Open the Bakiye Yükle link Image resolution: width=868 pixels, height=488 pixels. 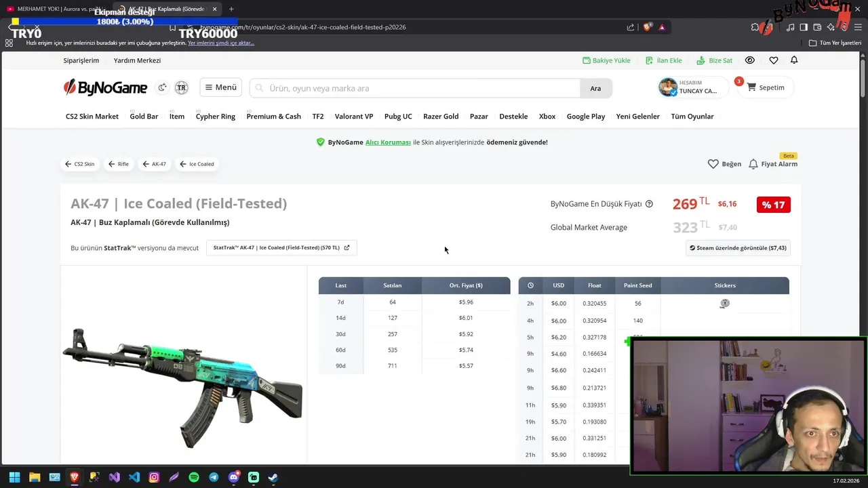[607, 60]
